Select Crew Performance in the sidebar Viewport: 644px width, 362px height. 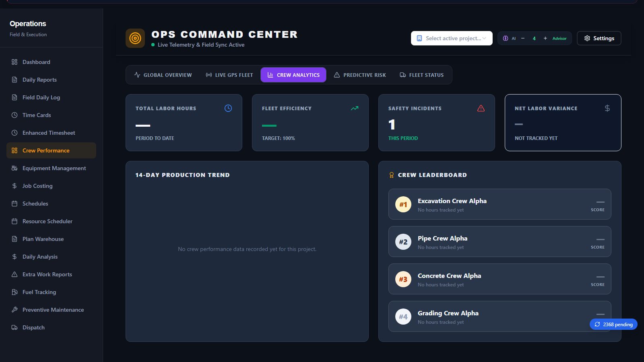coord(51,150)
